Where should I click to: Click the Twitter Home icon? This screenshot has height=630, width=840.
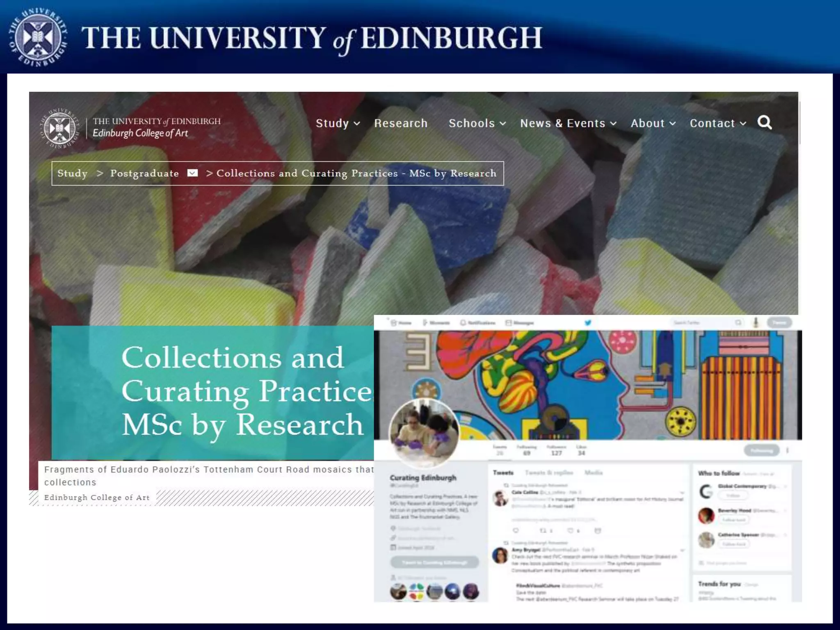[x=394, y=323]
